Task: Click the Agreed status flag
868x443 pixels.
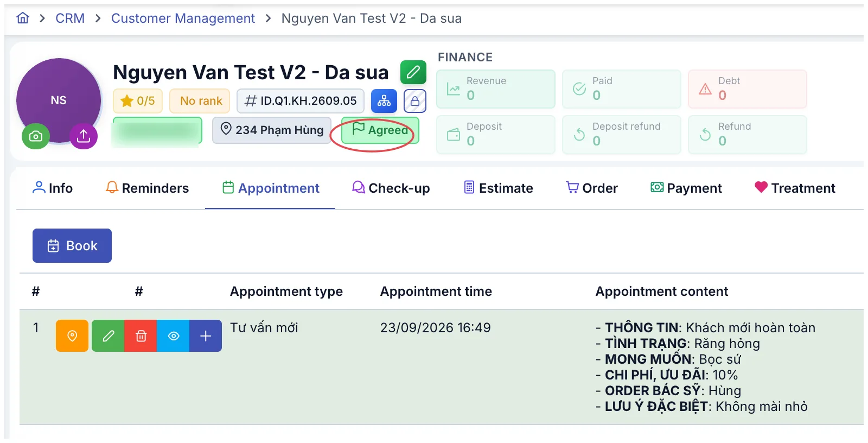Action: [x=380, y=130]
